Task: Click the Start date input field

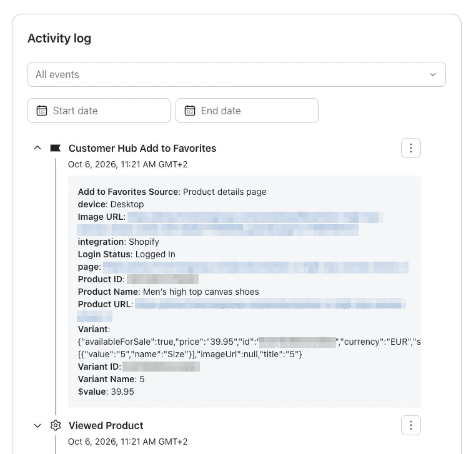Action: point(99,111)
